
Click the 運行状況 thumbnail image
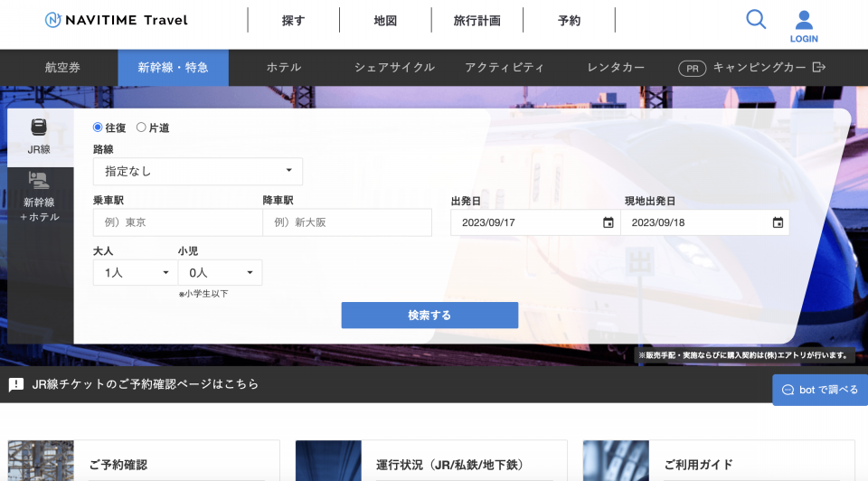(x=328, y=460)
